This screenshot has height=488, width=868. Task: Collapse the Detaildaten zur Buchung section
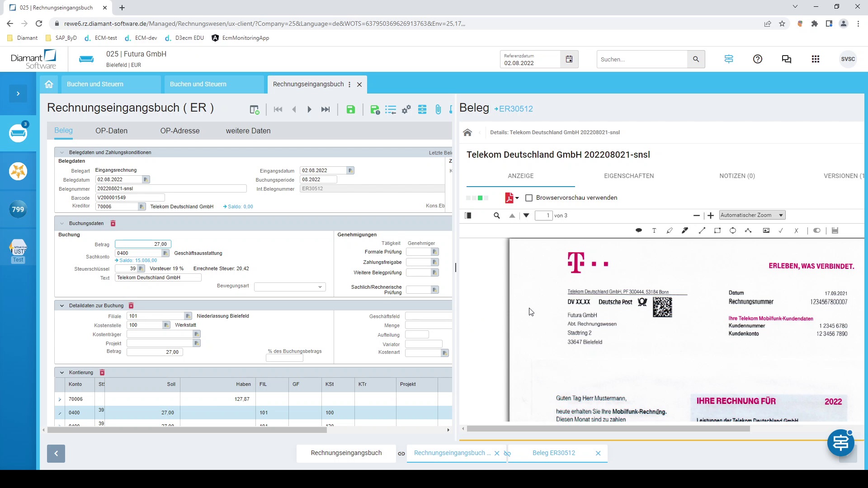pyautogui.click(x=62, y=305)
